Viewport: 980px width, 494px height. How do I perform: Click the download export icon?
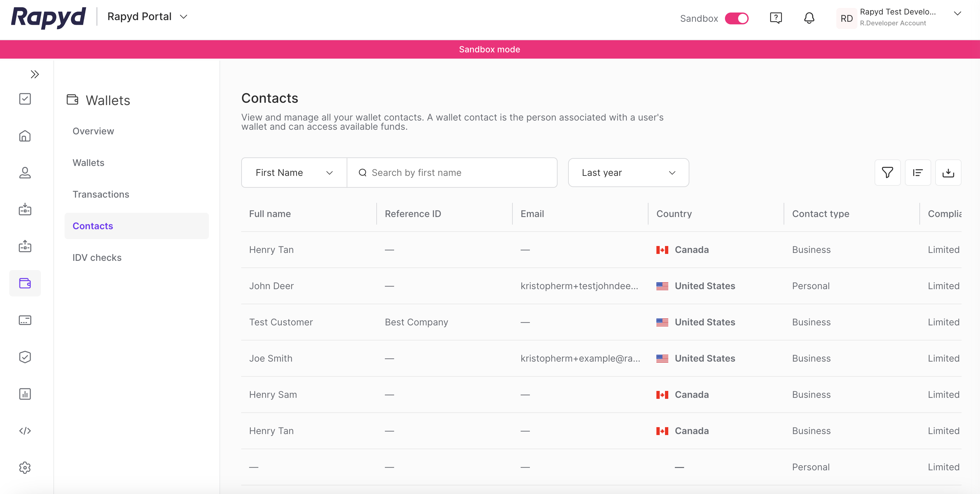coord(948,173)
